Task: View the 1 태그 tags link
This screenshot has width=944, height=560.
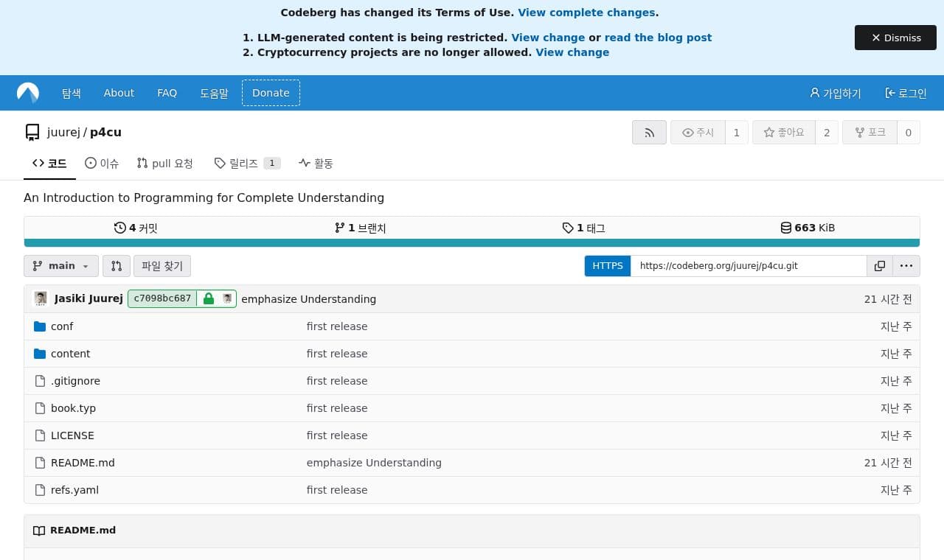Action: click(x=583, y=228)
